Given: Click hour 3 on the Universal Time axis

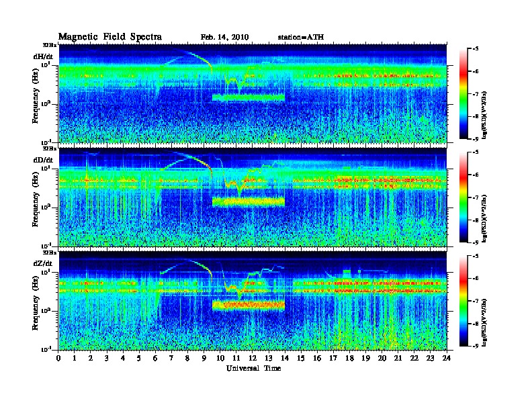Looking at the screenshot, I should (107, 358).
